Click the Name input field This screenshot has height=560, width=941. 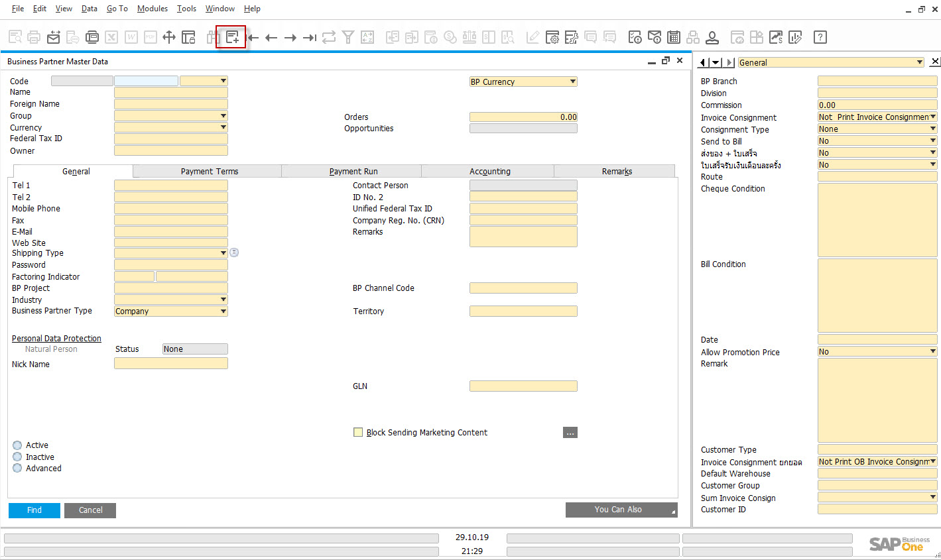(x=171, y=92)
